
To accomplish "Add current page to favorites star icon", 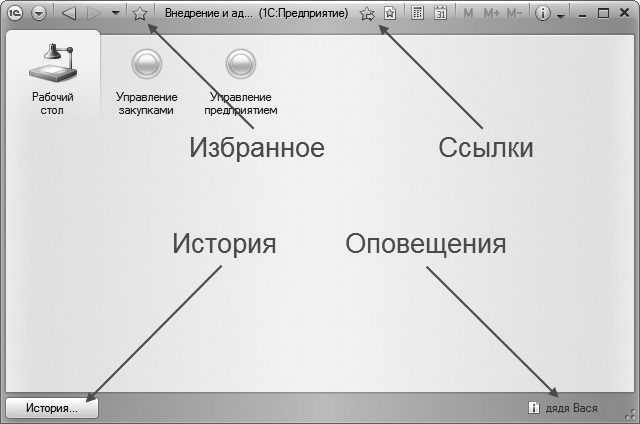I will pyautogui.click(x=367, y=14).
